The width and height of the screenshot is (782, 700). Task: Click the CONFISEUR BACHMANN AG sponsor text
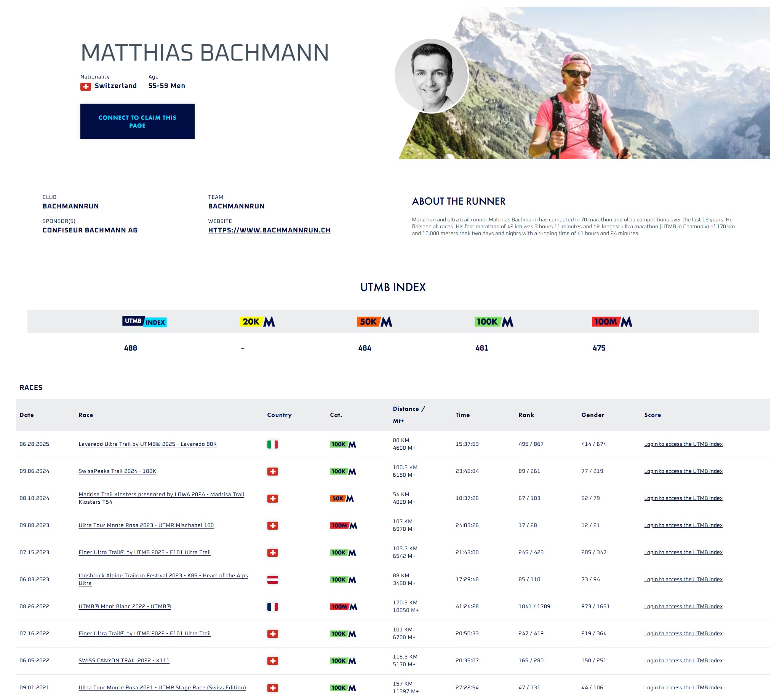(x=90, y=231)
